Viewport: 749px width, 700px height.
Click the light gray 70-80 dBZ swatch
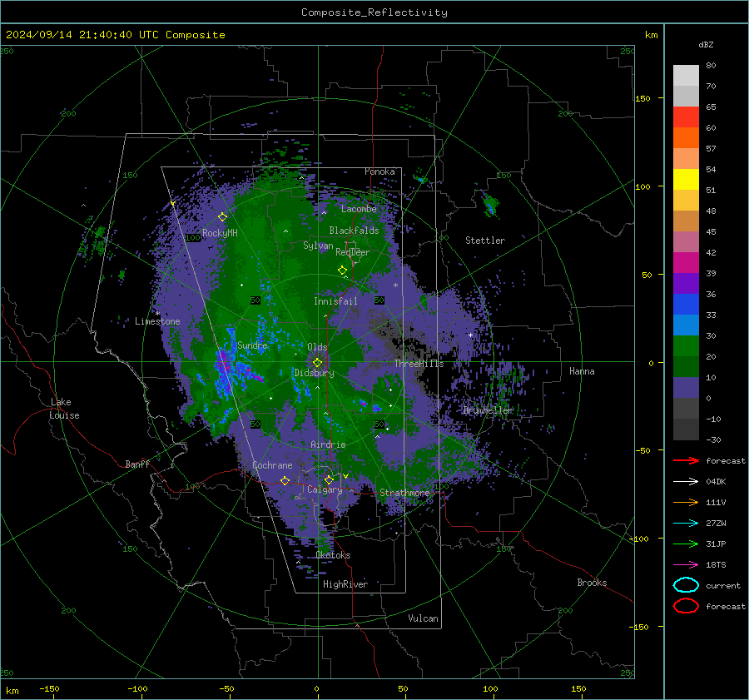tap(686, 76)
